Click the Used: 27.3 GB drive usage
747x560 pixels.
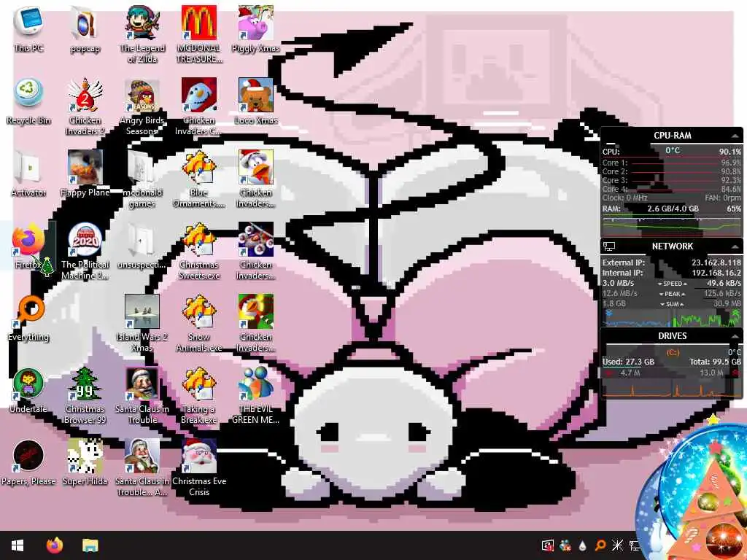point(628,362)
